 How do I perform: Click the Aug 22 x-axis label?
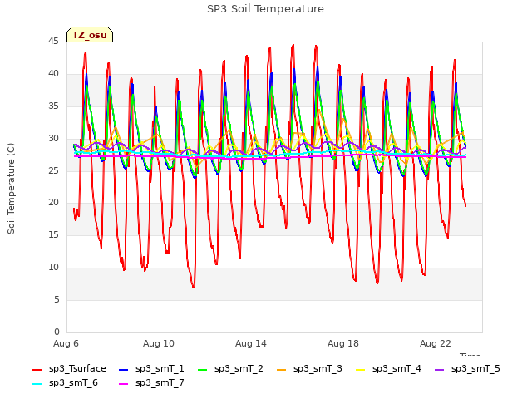click(x=436, y=343)
